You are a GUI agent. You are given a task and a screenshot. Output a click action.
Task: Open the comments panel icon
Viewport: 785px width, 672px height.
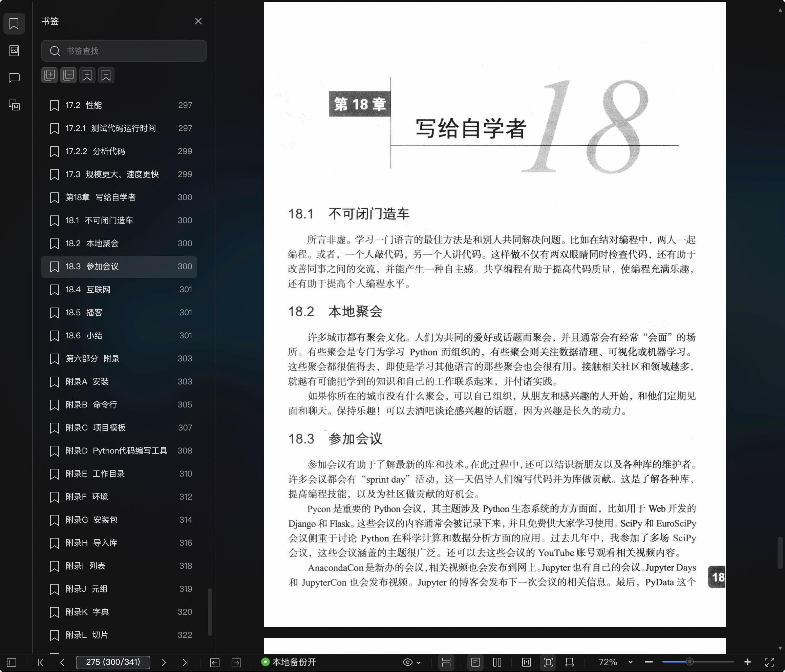pyautogui.click(x=14, y=78)
